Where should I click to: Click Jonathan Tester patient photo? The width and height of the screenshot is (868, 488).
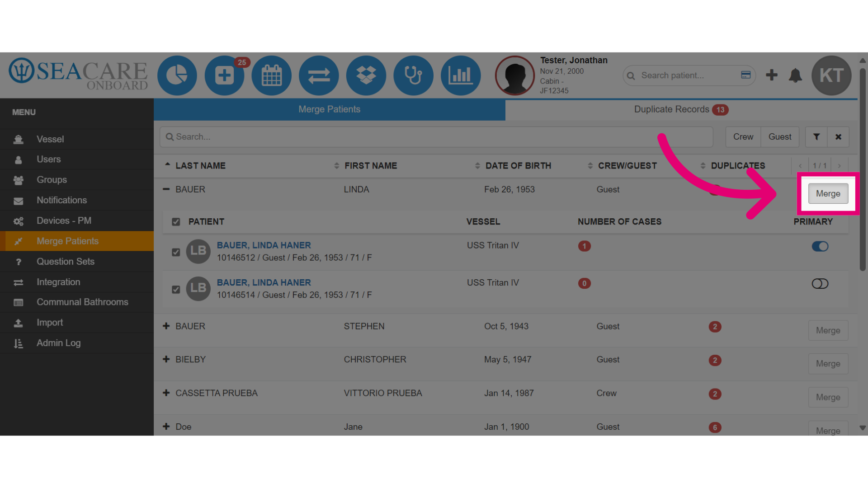[515, 75]
